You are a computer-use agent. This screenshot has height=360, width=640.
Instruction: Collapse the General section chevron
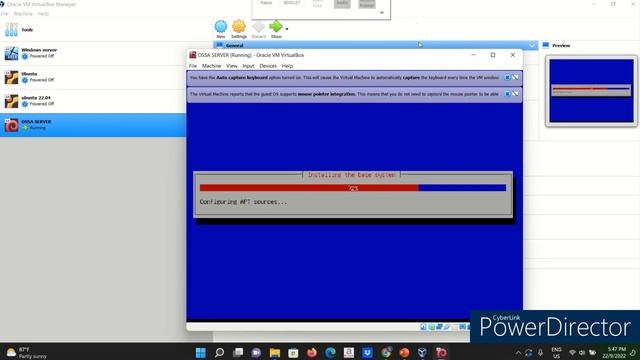tap(532, 45)
